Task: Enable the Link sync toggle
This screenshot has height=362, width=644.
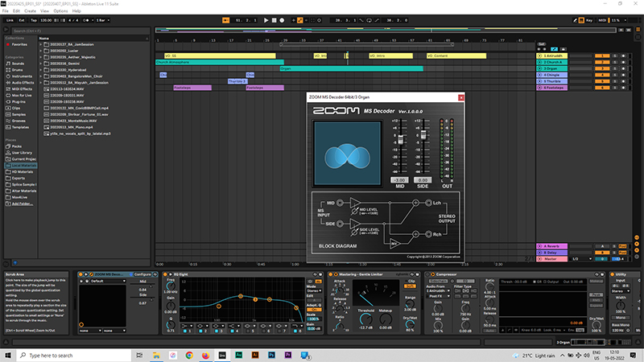Action: tap(8, 19)
